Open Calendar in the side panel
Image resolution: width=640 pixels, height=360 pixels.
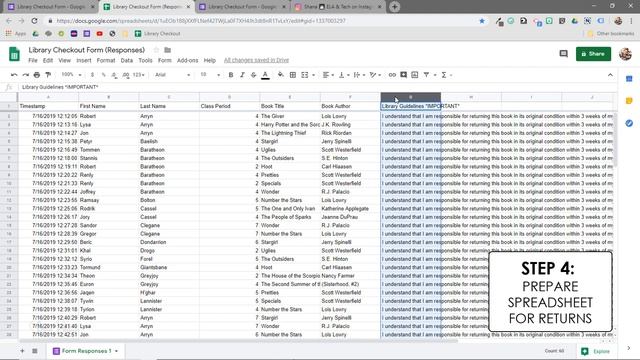click(629, 79)
